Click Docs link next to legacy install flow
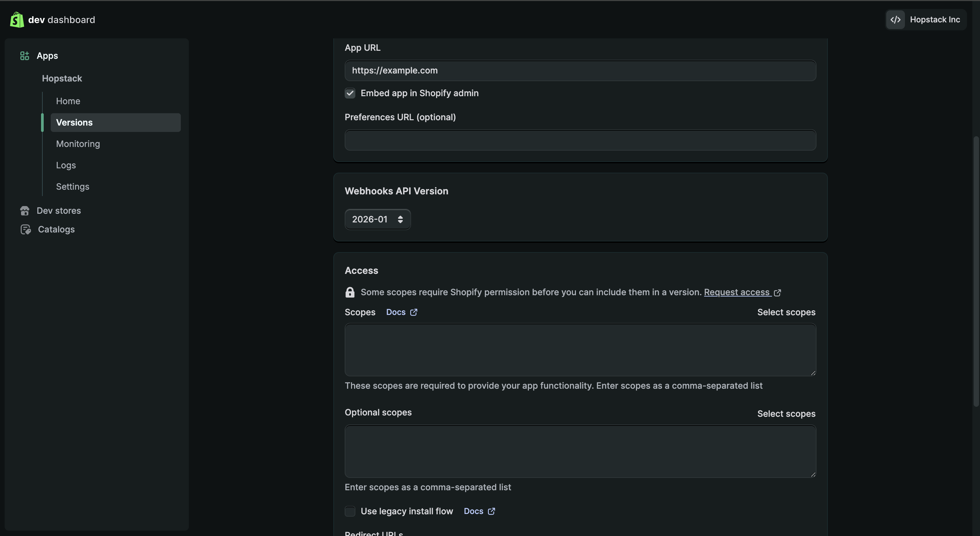The image size is (980, 536). [473, 511]
